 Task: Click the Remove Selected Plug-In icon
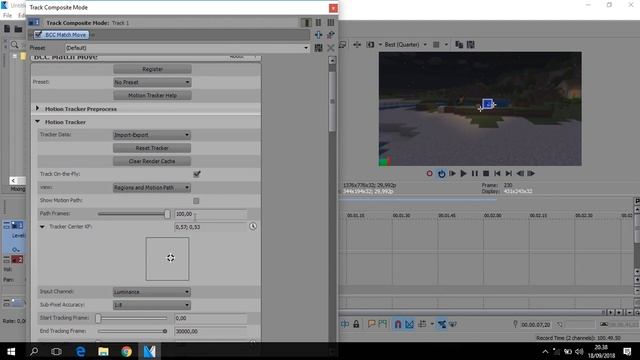click(x=331, y=35)
